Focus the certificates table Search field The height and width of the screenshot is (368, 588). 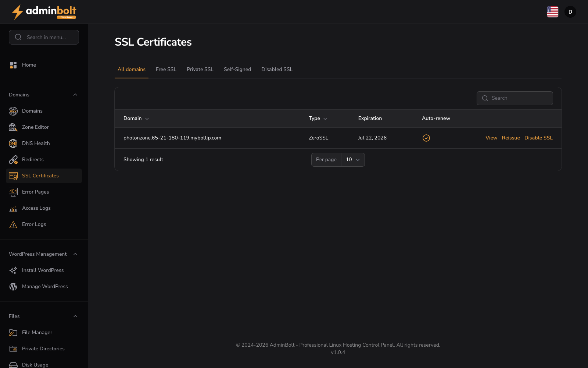coord(514,98)
